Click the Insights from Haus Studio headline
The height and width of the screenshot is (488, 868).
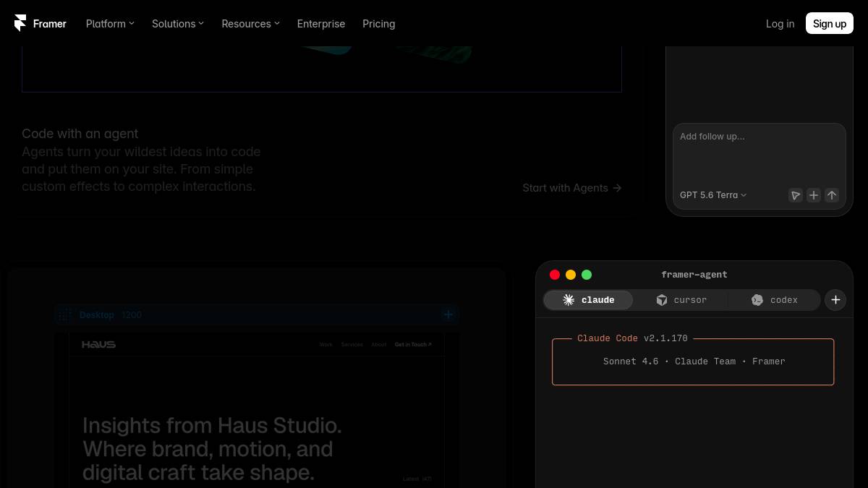click(x=212, y=449)
